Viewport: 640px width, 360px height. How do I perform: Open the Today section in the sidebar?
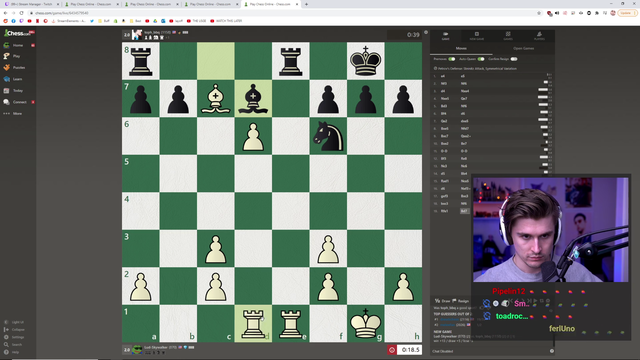point(18,91)
